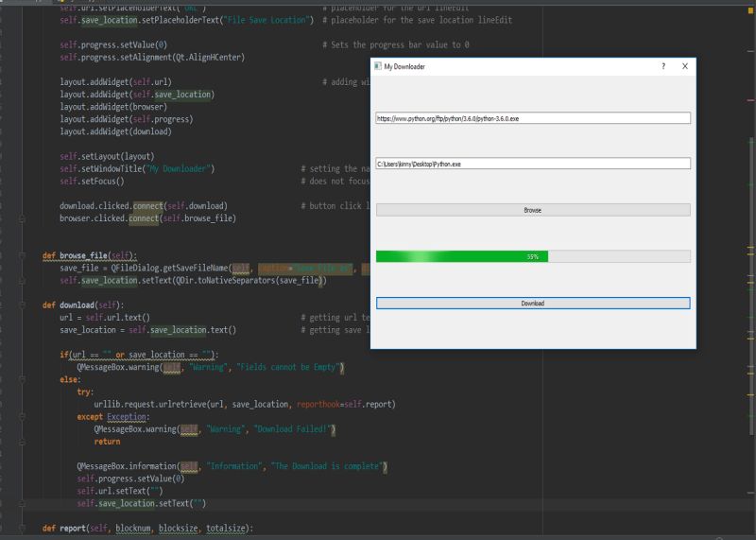The image size is (756, 540).
Task: Click the 'except Exception:' line
Action: tap(113, 416)
